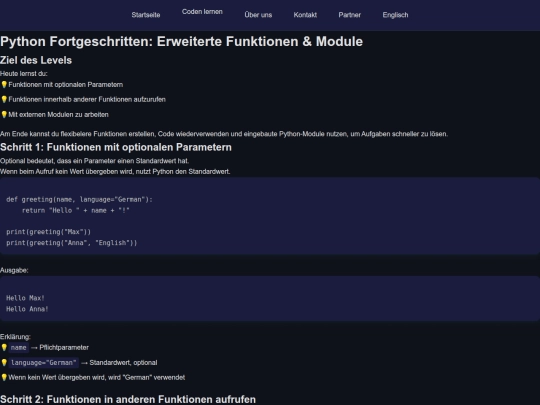Click the text 'Funktionen mit optionalen Parametern' in the goals list
540x405 pixels.
(66, 85)
